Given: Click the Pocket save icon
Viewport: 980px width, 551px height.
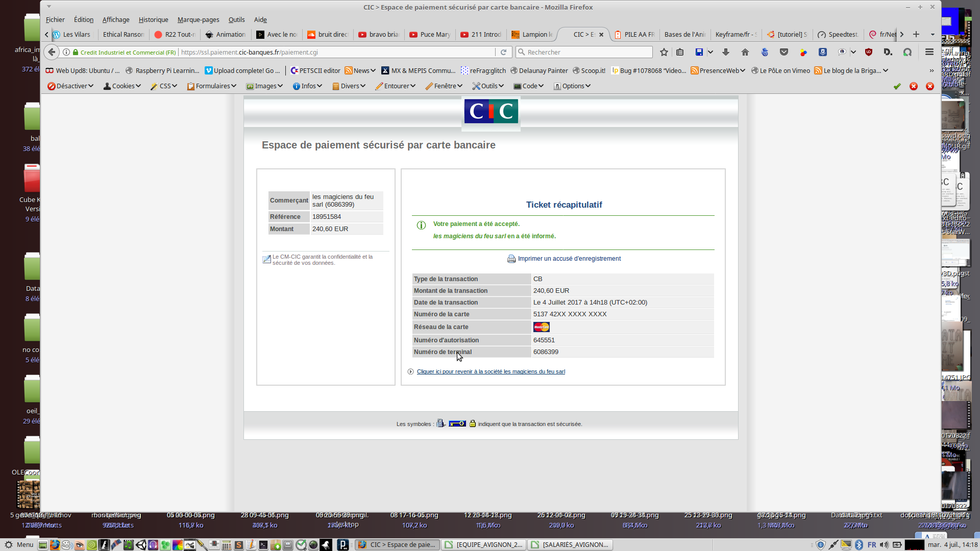Looking at the screenshot, I should click(x=784, y=52).
